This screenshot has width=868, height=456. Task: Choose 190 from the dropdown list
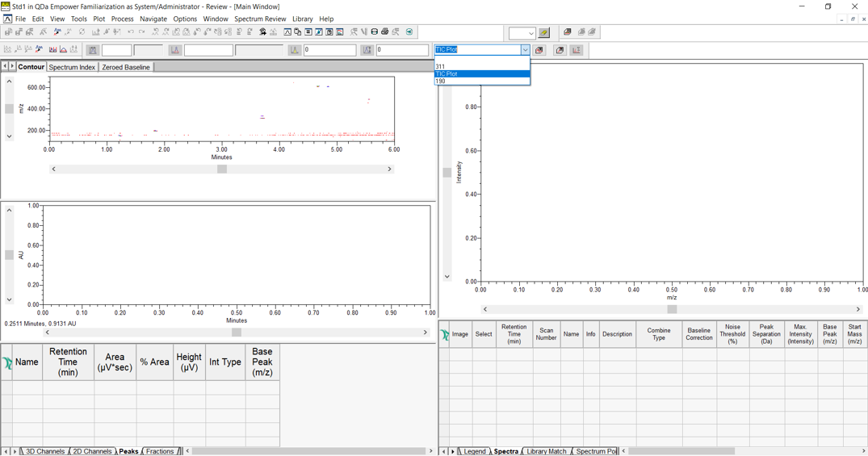482,81
